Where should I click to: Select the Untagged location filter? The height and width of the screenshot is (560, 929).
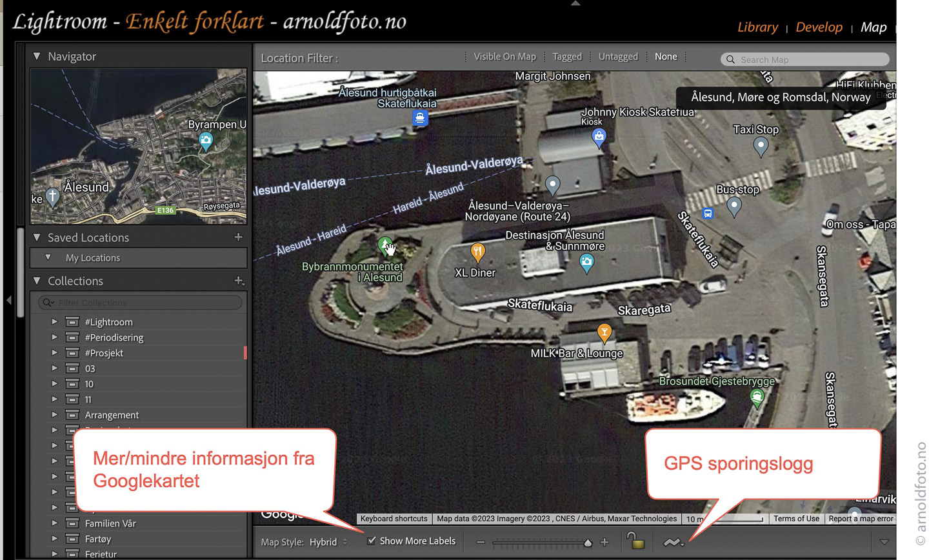point(618,57)
